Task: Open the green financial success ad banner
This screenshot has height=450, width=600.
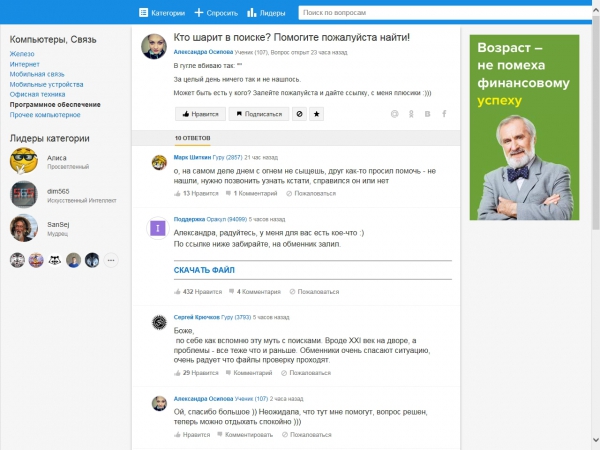Action: [x=524, y=127]
